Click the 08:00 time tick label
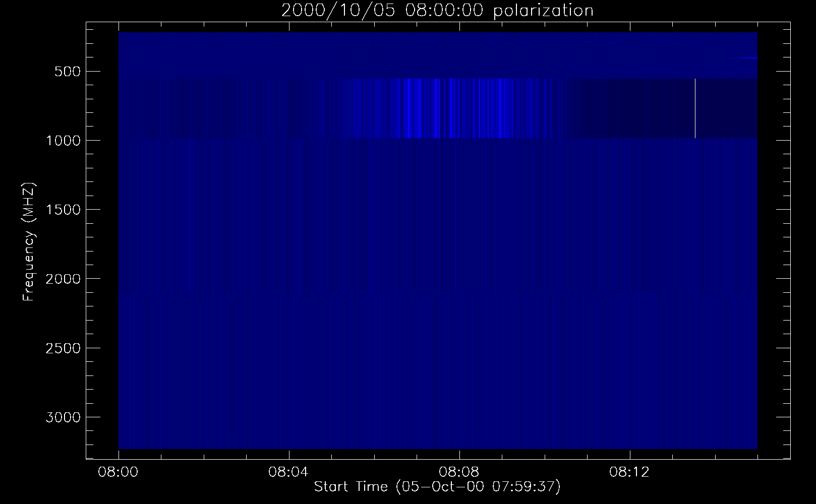The width and height of the screenshot is (816, 504). point(119,473)
